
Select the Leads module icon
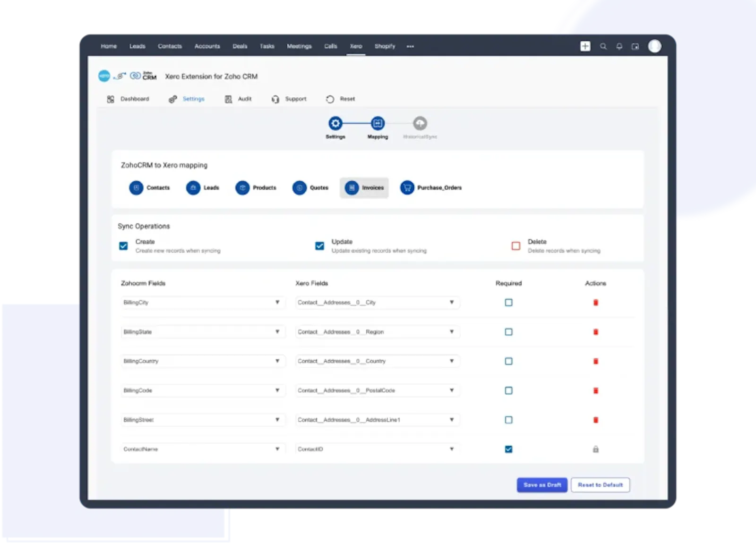(x=193, y=187)
